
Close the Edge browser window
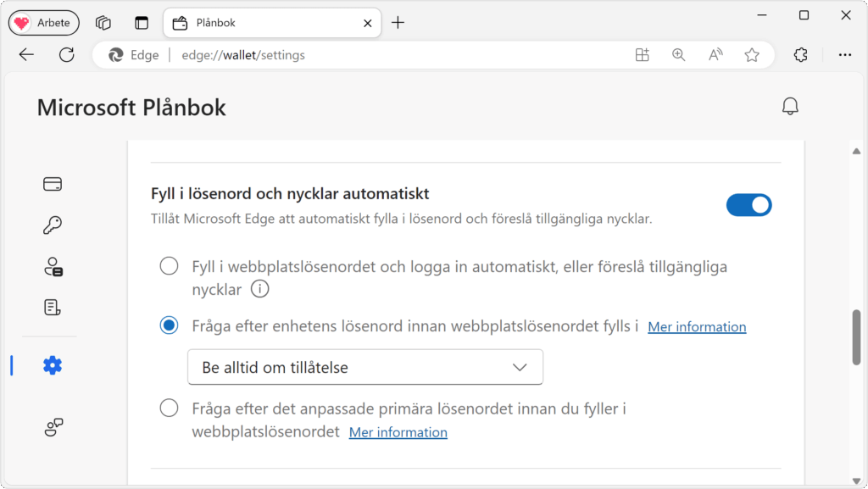click(846, 15)
